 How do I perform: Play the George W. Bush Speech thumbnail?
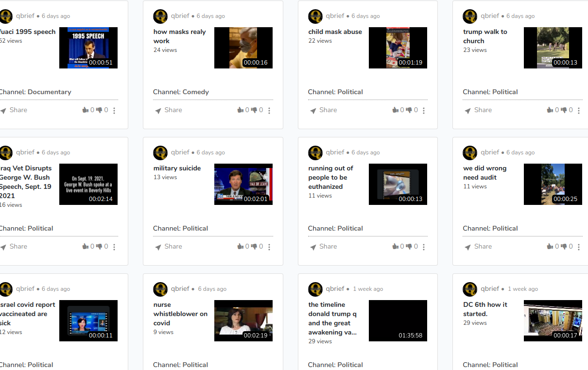tap(88, 184)
